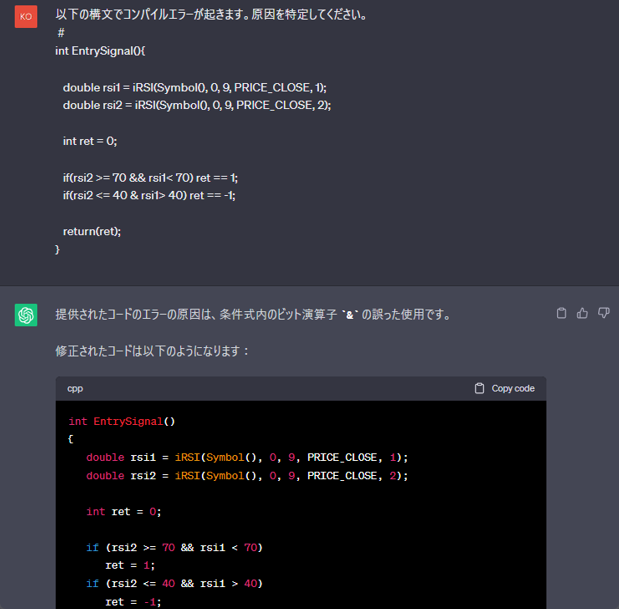Click the "#" line in the user message

(61, 33)
